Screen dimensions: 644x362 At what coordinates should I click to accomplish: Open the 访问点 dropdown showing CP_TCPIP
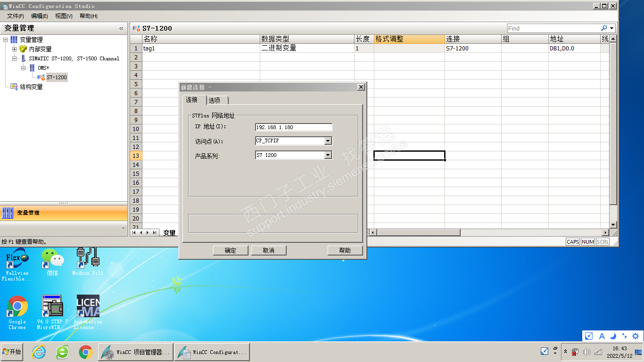tap(328, 141)
